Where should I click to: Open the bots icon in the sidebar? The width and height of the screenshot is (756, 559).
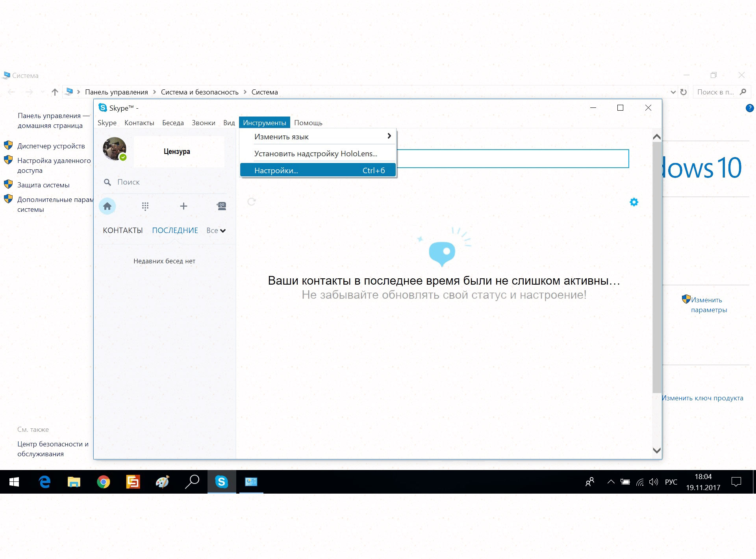[222, 206]
